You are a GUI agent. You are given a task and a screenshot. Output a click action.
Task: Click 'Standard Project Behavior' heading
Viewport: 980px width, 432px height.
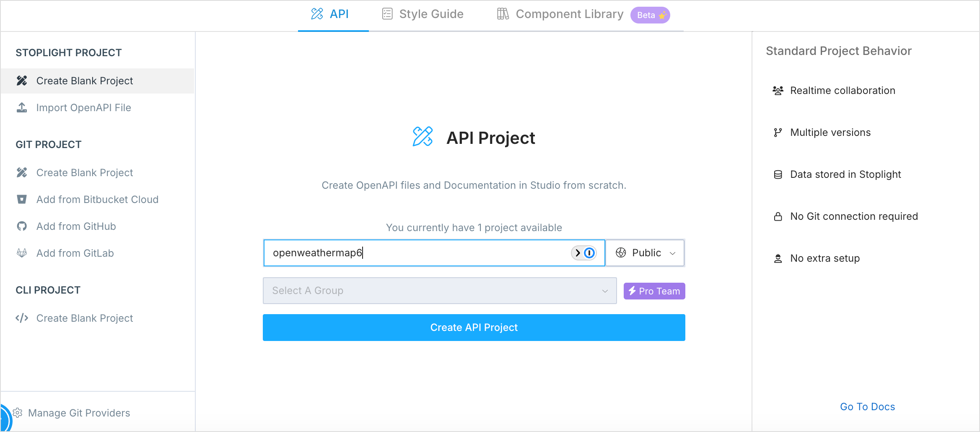click(839, 51)
